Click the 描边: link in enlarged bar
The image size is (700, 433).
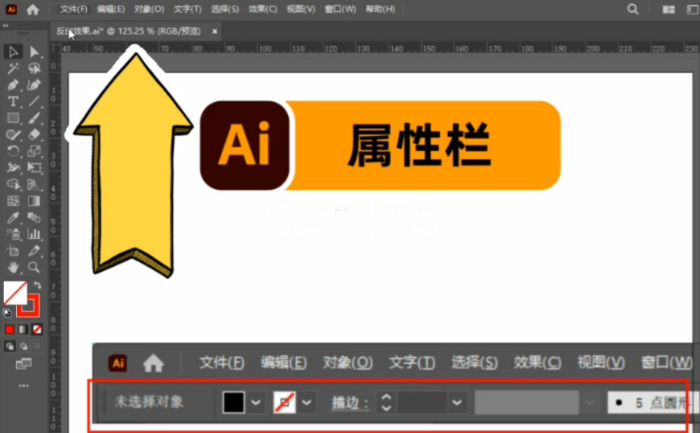[x=350, y=403]
